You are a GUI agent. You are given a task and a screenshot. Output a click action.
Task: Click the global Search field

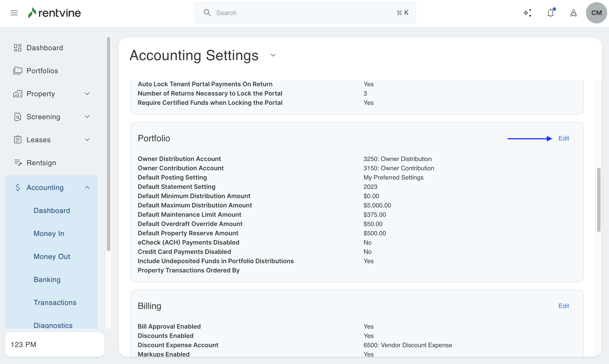(x=304, y=13)
